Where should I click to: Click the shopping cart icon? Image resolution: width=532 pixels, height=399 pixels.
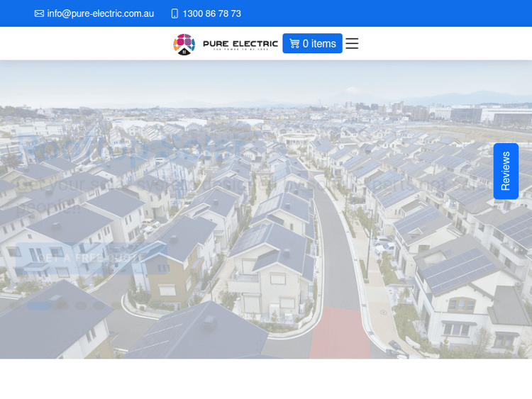click(294, 44)
